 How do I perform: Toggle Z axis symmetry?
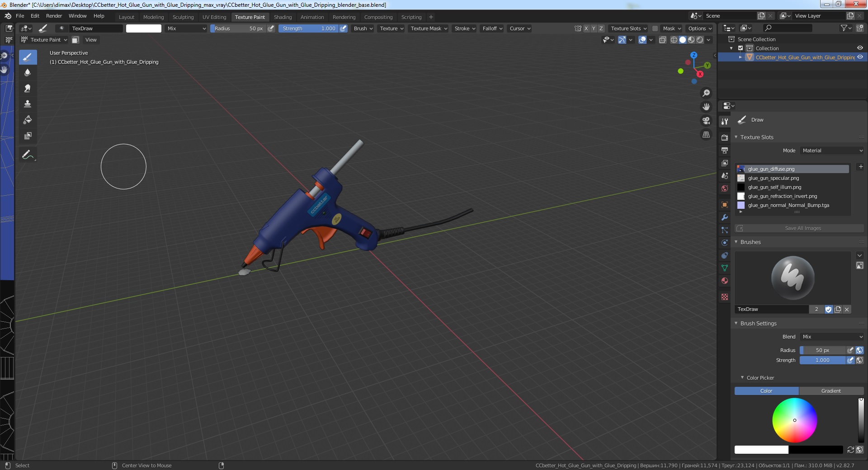(x=601, y=28)
